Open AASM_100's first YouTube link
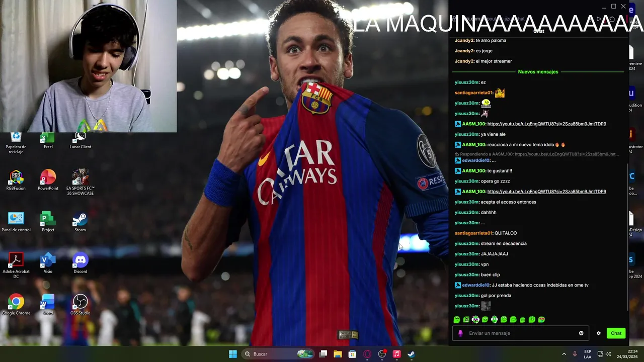644x362 pixels. [x=546, y=124]
